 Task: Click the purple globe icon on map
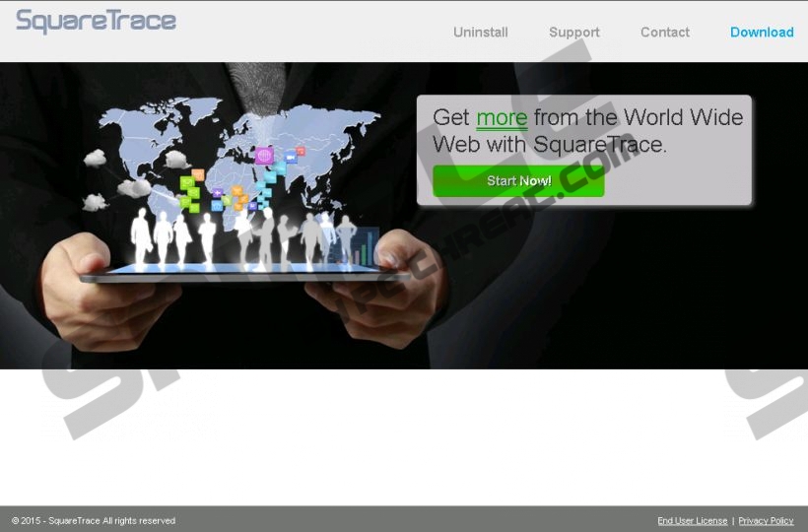point(263,156)
